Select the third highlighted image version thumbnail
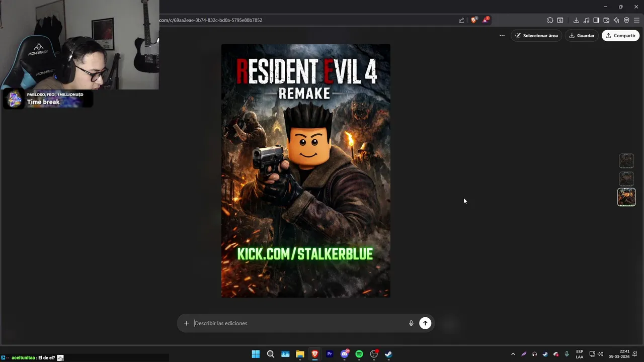Screen dimensions: 644x362 (626, 197)
